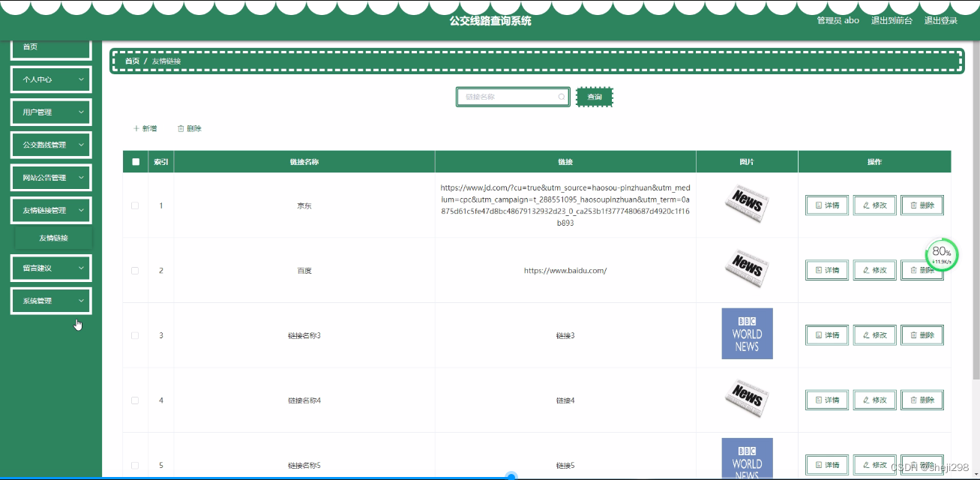The width and height of the screenshot is (980, 480).
Task: Click the trash icon on 链接名称5 row
Action: click(914, 464)
